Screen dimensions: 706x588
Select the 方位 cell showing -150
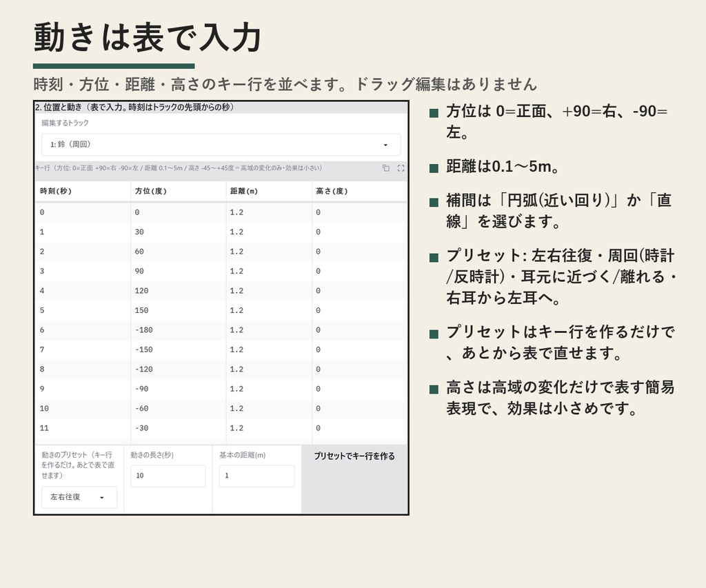[179, 349]
